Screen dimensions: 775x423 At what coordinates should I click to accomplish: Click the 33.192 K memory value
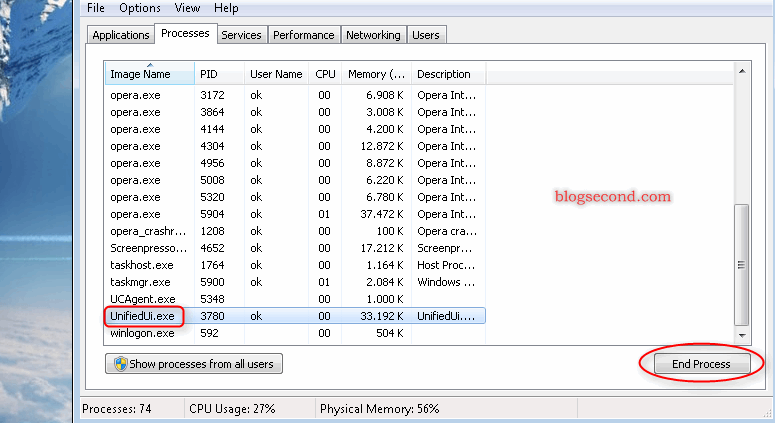tap(382, 316)
